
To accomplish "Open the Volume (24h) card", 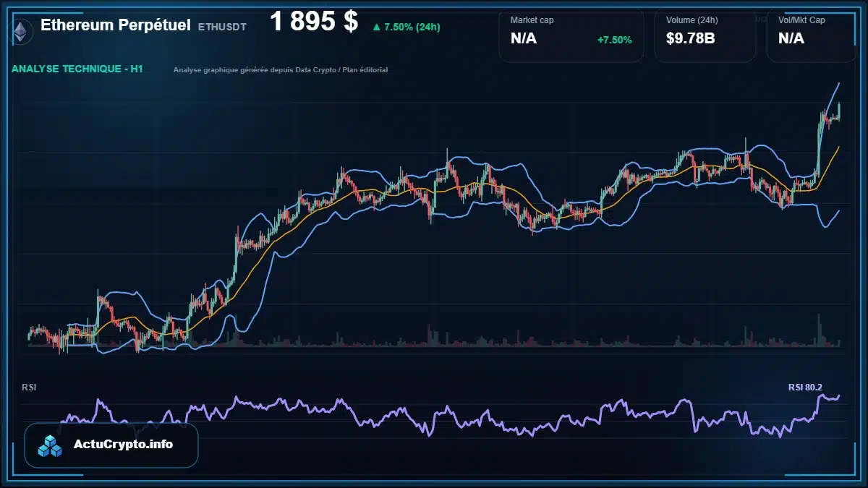I will (x=705, y=35).
